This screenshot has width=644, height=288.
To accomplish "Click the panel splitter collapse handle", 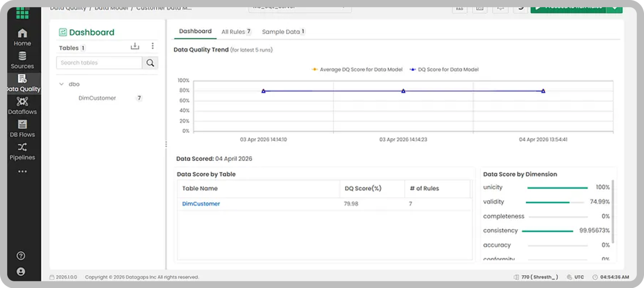I will [x=166, y=144].
